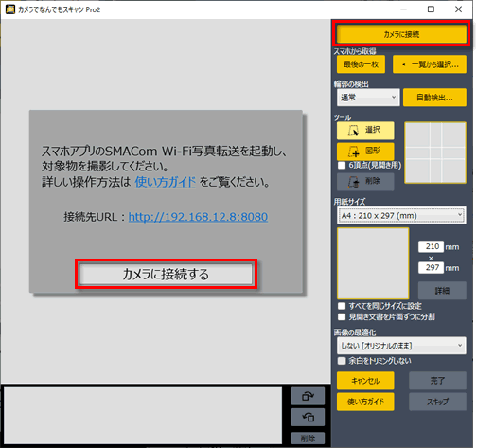Open the http://192.168.12.8:8080 link
The height and width of the screenshot is (448, 477).
point(198,217)
